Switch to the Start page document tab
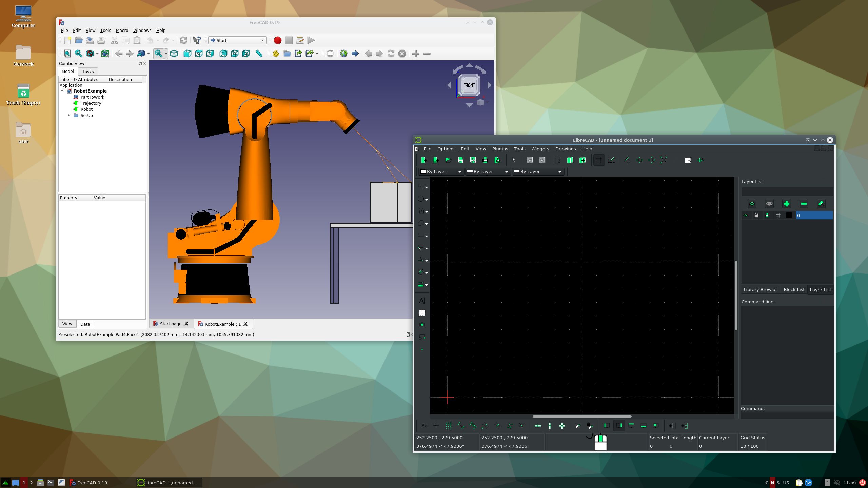Screen dimensions: 868x488 tap(171, 324)
